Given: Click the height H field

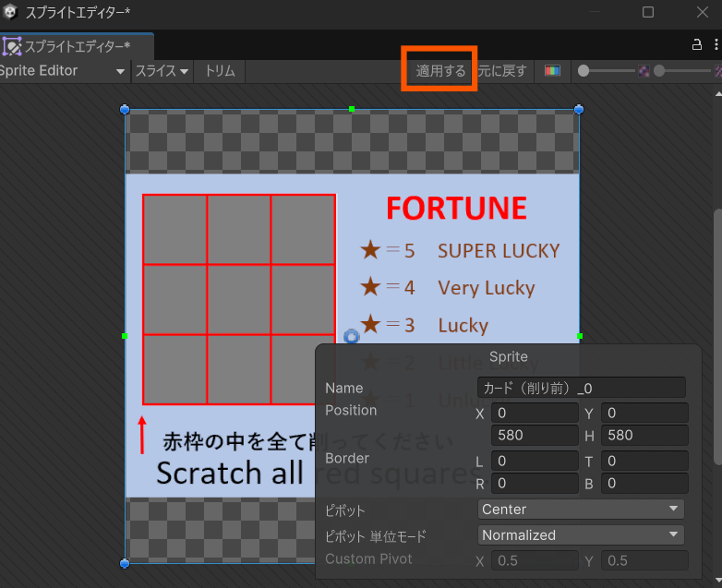Looking at the screenshot, I should [x=644, y=435].
